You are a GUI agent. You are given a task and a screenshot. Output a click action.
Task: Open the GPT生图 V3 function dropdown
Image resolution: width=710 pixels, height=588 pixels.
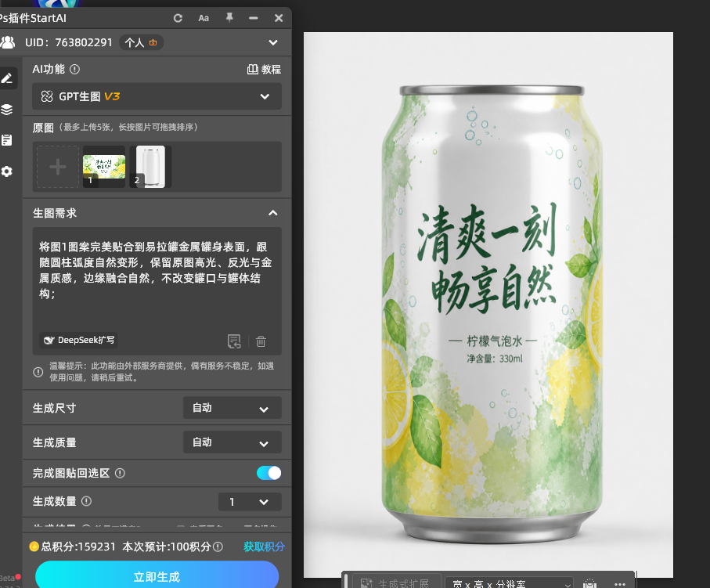157,96
